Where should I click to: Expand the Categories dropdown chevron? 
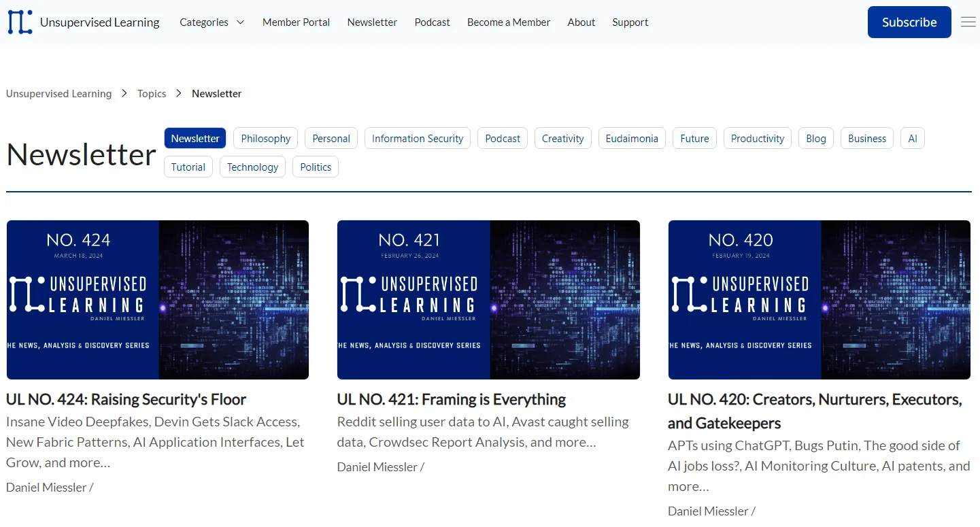click(x=240, y=22)
